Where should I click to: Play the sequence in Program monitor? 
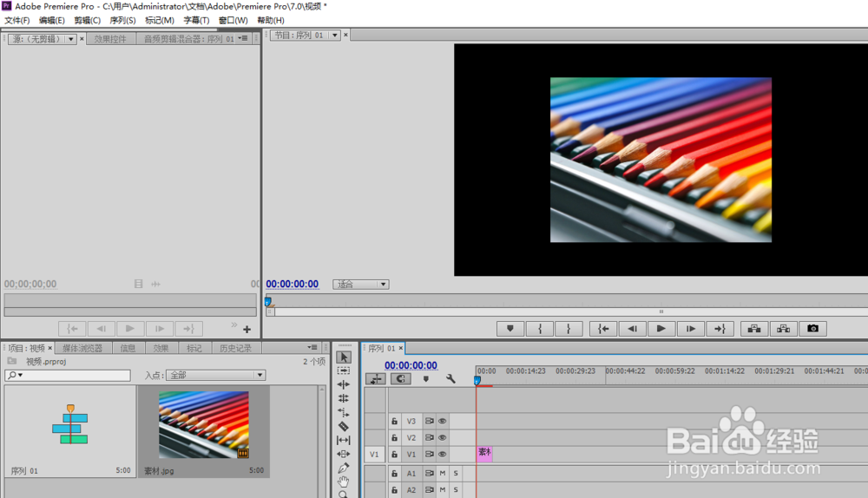(661, 329)
